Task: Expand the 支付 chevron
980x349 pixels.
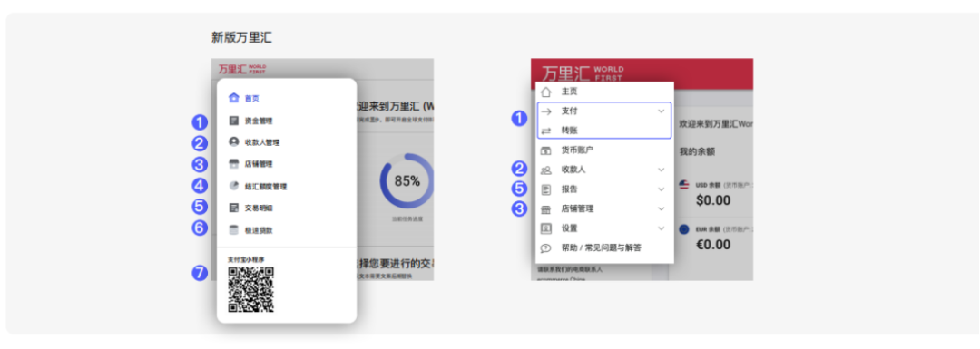Action: tap(661, 111)
